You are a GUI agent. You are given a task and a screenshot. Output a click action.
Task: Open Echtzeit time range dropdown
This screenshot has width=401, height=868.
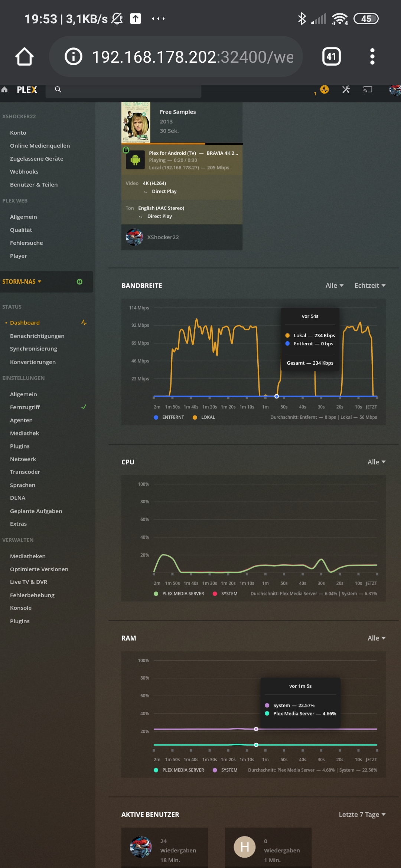pyautogui.click(x=370, y=285)
